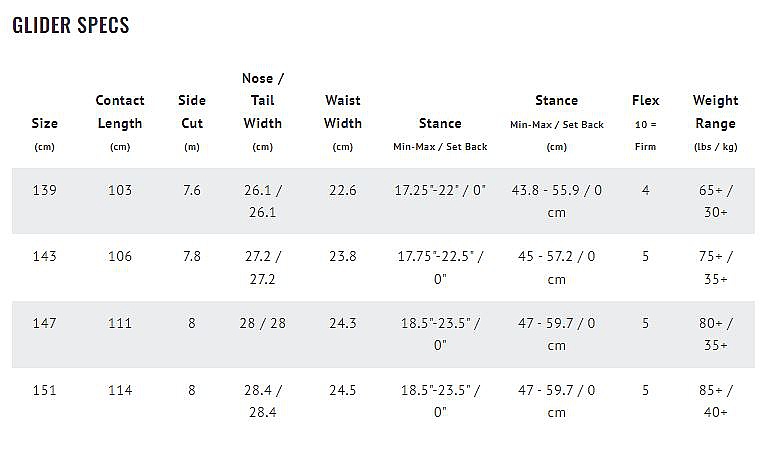Click the Contact Length column header
Screen dimensions: 769x460
pyautogui.click(x=120, y=112)
